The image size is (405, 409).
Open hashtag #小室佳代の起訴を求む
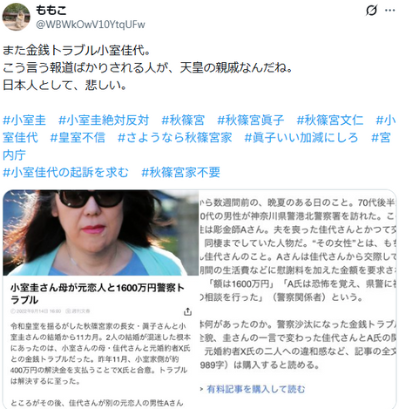pyautogui.click(x=66, y=172)
